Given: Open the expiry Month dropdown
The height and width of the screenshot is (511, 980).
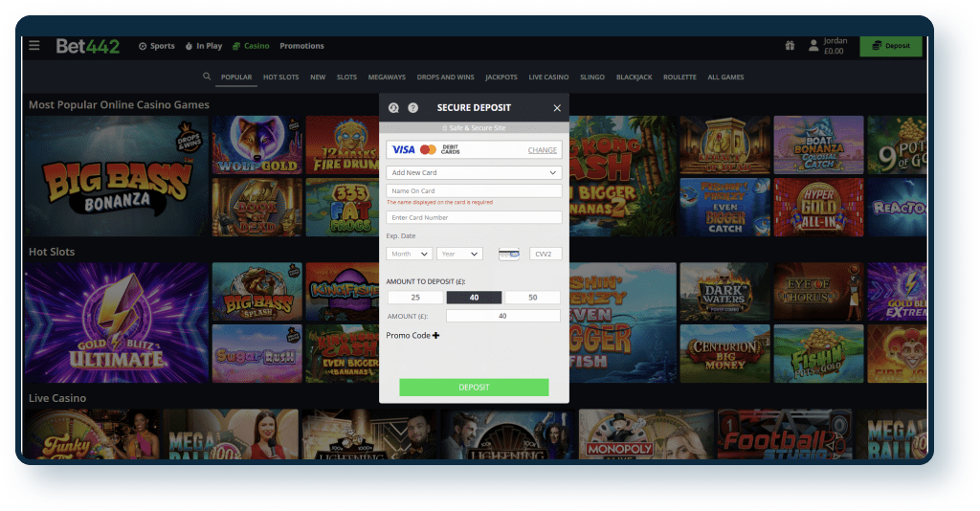Looking at the screenshot, I should tap(409, 254).
